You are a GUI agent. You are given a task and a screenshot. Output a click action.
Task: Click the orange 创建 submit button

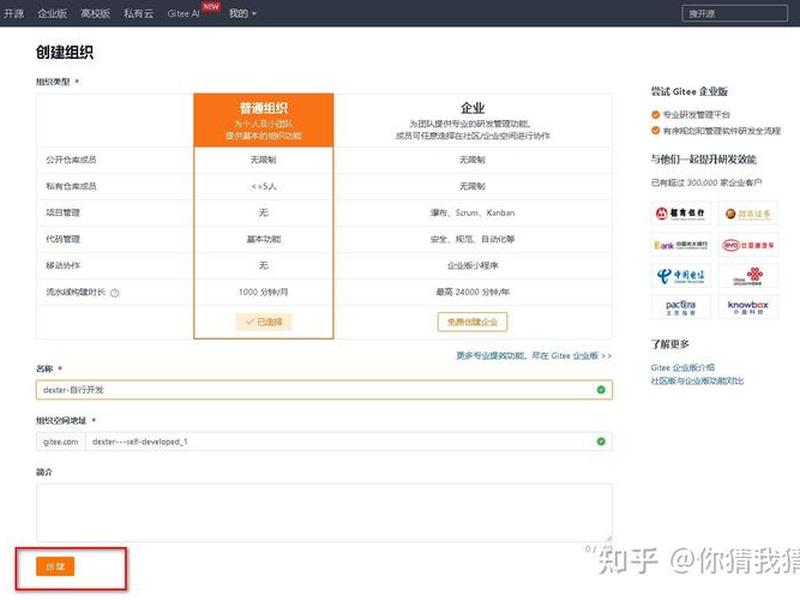(x=55, y=566)
